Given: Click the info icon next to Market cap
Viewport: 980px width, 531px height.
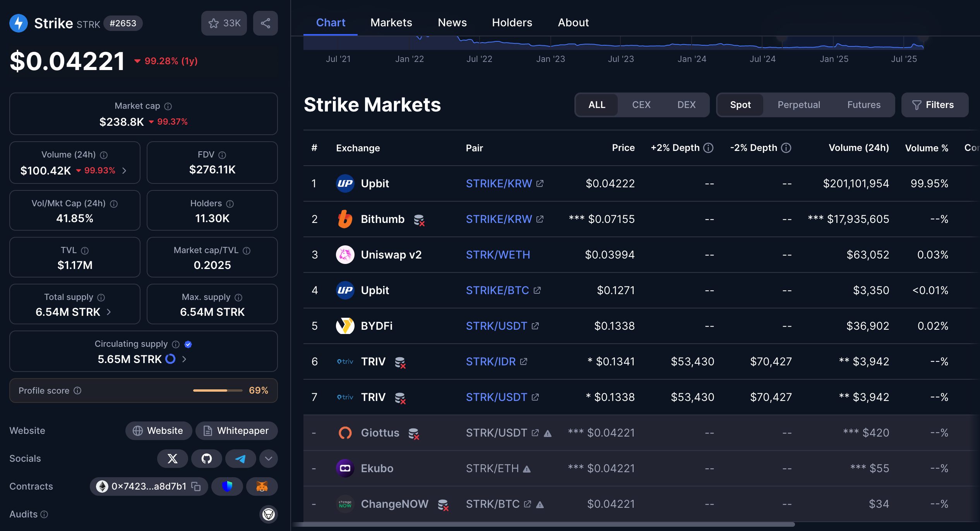Looking at the screenshot, I should (168, 106).
